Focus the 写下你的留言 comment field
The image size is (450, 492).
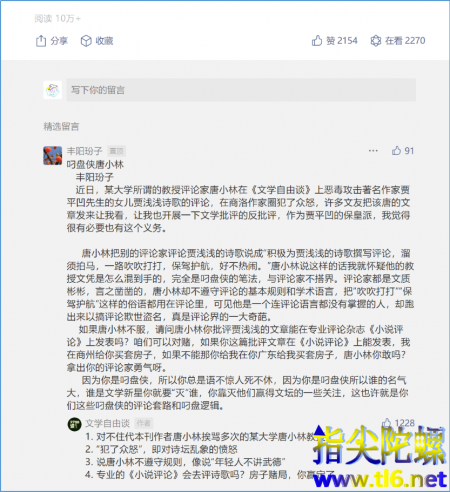(x=241, y=90)
